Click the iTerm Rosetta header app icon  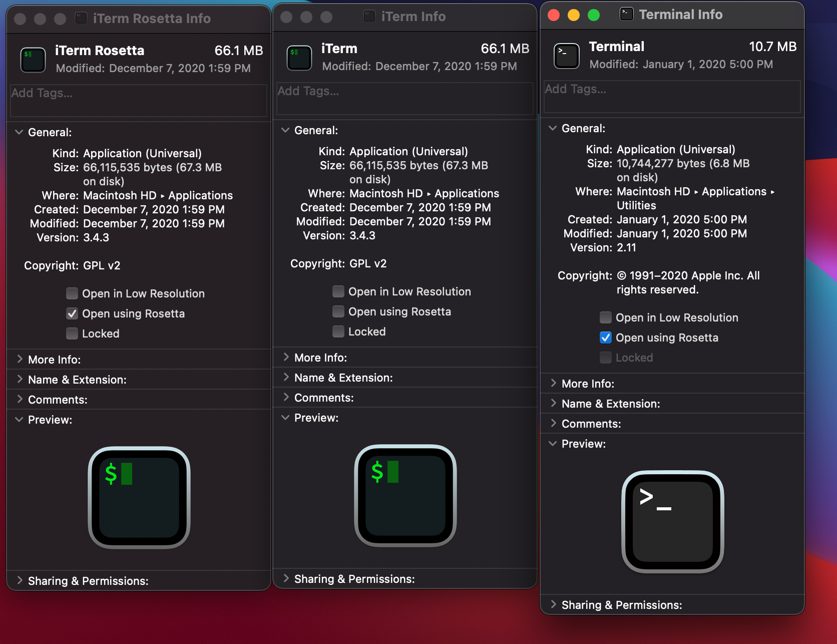(33, 59)
